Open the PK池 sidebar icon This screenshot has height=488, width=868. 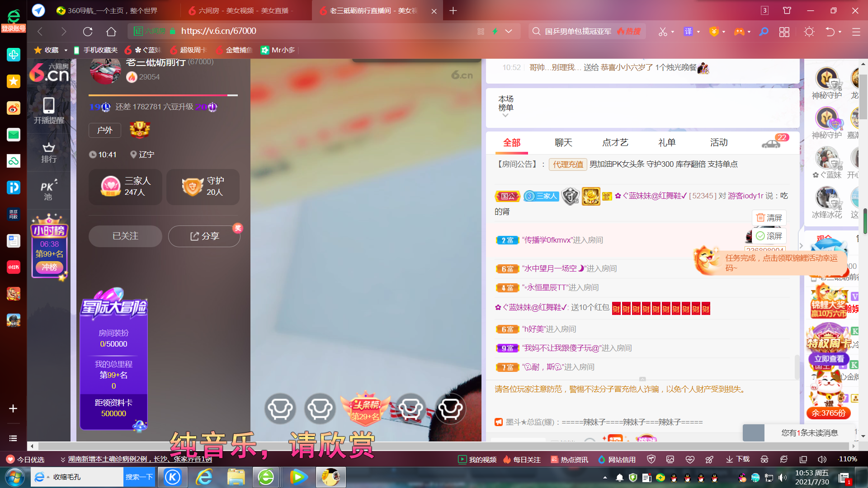[48, 190]
